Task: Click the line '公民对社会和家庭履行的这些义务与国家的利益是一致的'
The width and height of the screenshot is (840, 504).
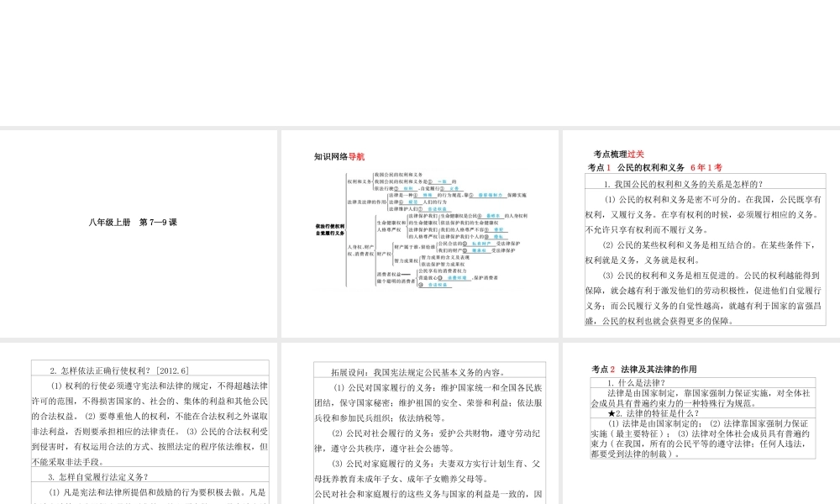Action: point(428,494)
